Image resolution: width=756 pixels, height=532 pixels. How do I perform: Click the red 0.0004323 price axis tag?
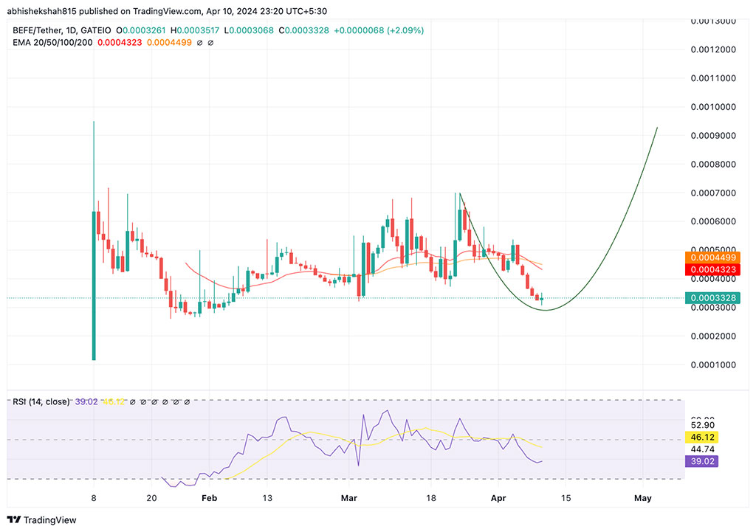tap(712, 270)
